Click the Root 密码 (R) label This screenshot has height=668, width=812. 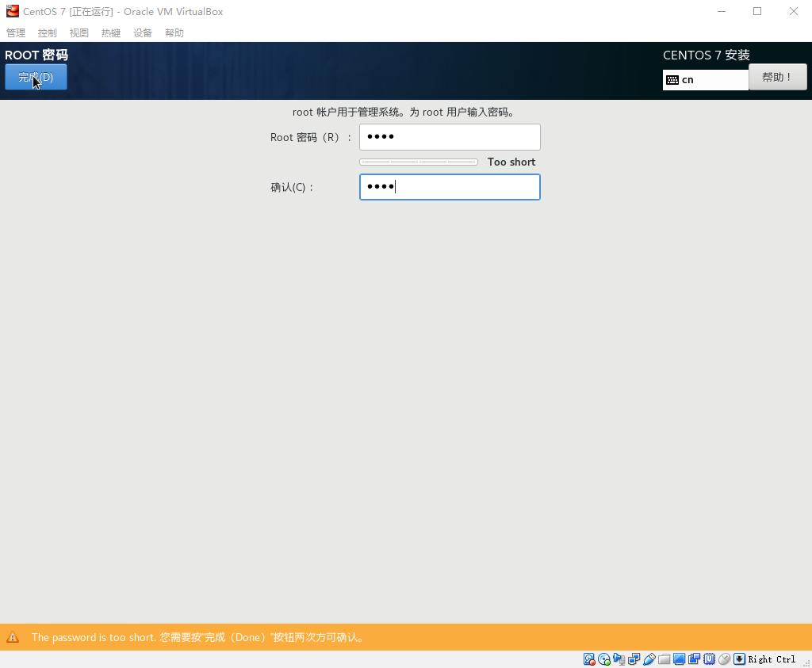pyautogui.click(x=310, y=137)
